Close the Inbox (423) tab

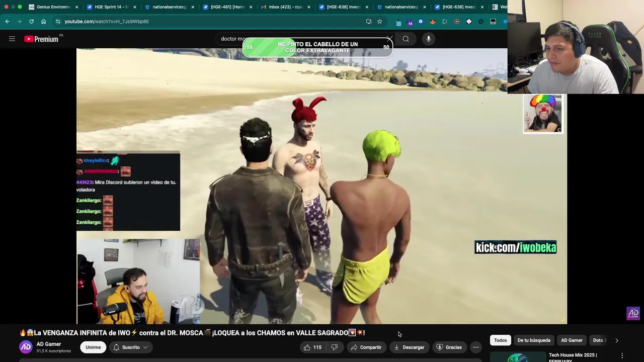[309, 7]
